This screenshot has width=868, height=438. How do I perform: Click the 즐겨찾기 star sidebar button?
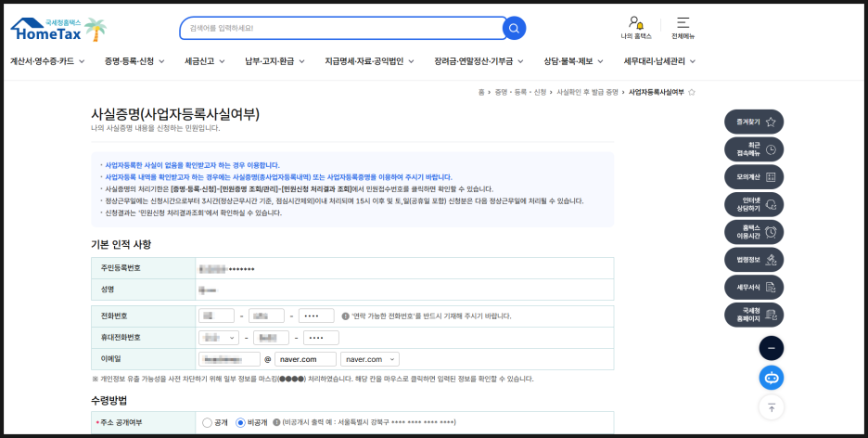pyautogui.click(x=754, y=122)
